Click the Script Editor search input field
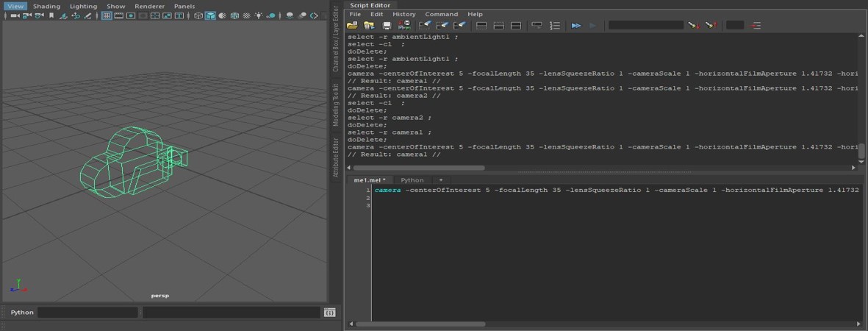 point(645,26)
